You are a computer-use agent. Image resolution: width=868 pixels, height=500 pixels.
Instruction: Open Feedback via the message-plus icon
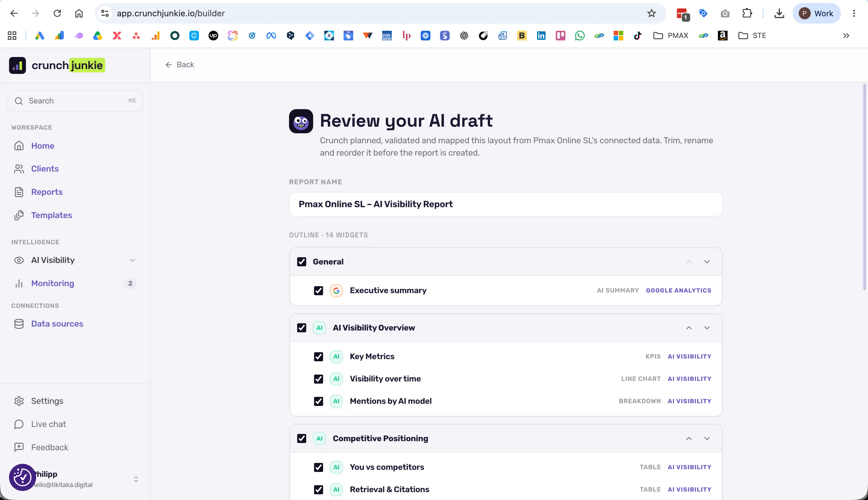pos(19,447)
